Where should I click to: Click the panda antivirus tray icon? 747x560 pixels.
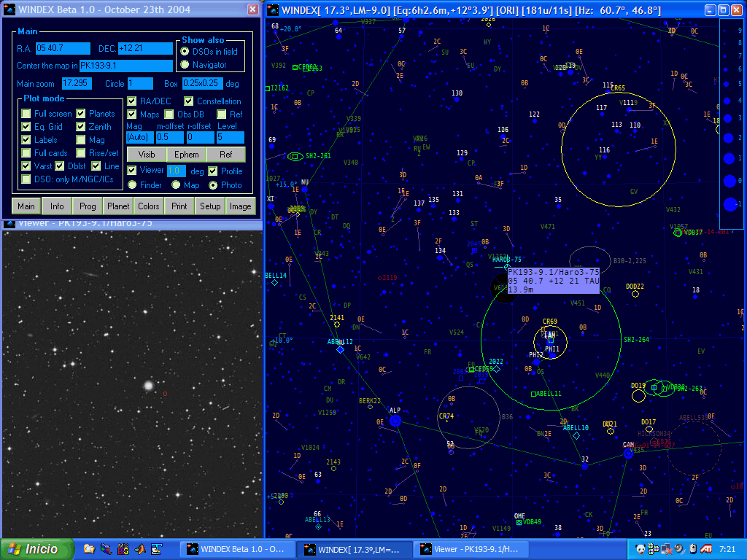click(x=640, y=549)
